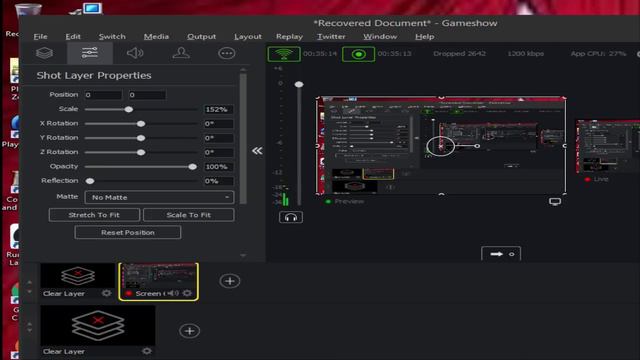Click the Stretch To Fit button
This screenshot has height=360, width=640.
pos(94,215)
